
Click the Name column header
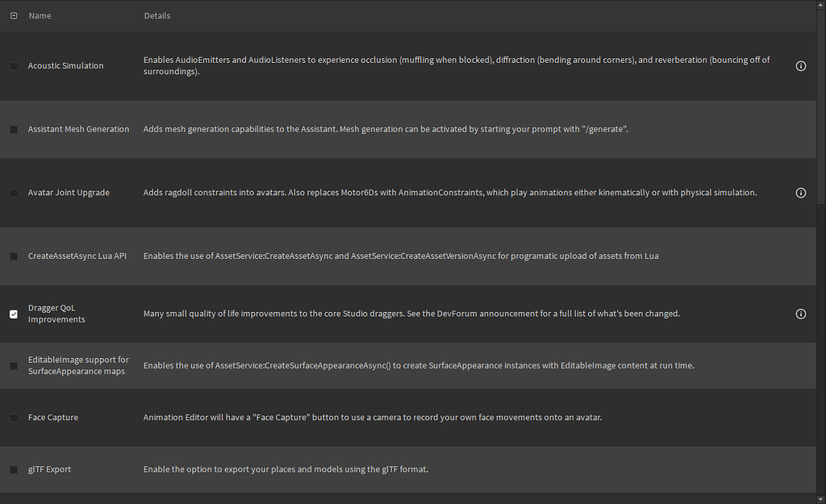coord(40,15)
